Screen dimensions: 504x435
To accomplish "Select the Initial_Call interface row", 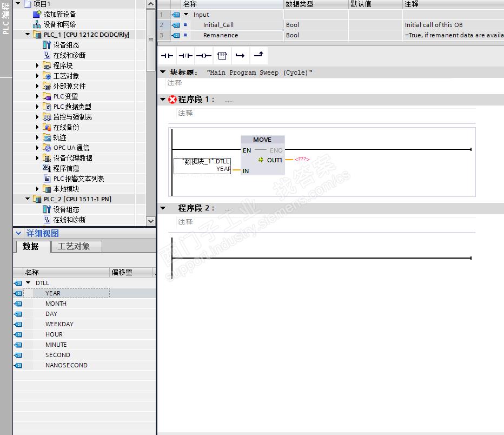I will click(x=331, y=25).
